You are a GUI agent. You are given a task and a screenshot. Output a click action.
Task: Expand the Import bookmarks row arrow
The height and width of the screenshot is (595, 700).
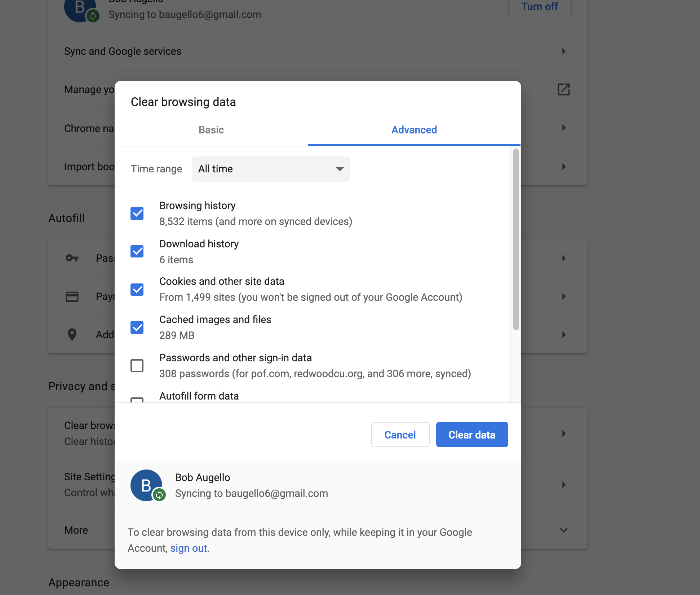[564, 167]
